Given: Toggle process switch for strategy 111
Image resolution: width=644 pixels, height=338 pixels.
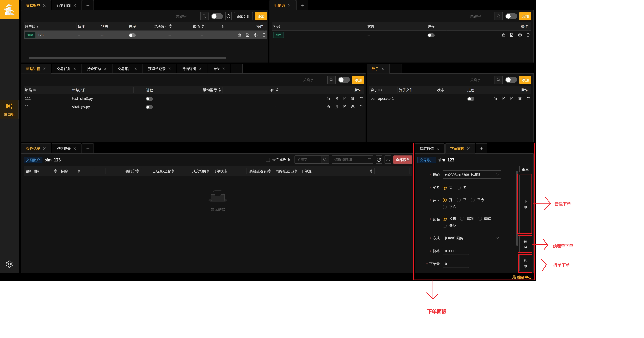Looking at the screenshot, I should tap(149, 99).
